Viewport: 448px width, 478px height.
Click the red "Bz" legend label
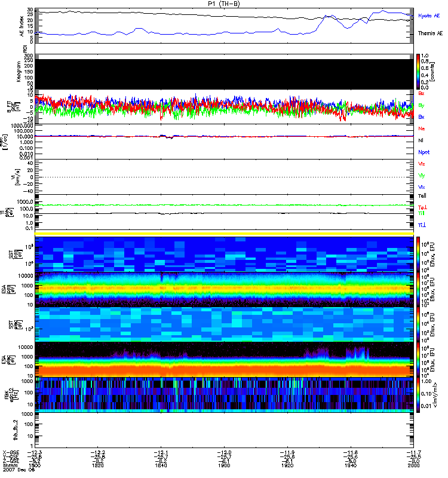point(421,93)
